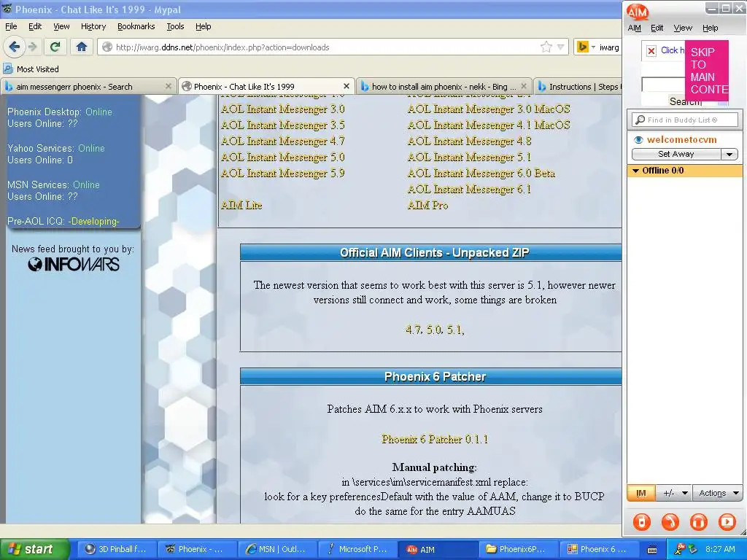The width and height of the screenshot is (747, 560).
Task: Open AOL Instant Messenger 6.1 link
Action: click(469, 190)
